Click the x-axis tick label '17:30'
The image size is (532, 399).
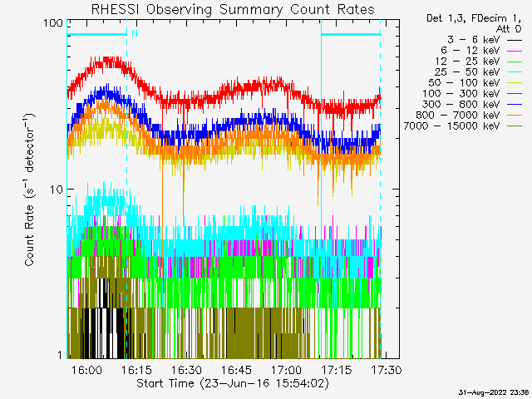point(387,370)
